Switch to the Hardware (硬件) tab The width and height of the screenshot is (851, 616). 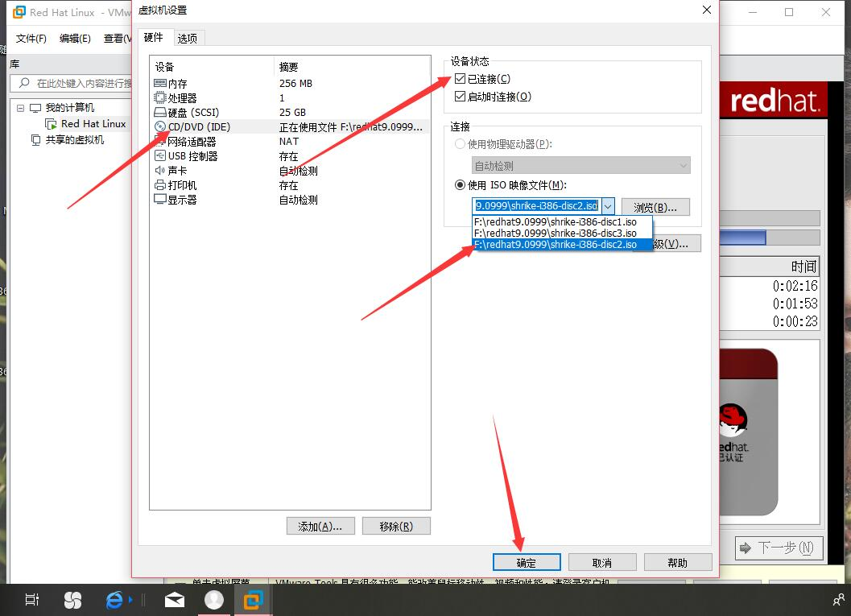tap(154, 37)
